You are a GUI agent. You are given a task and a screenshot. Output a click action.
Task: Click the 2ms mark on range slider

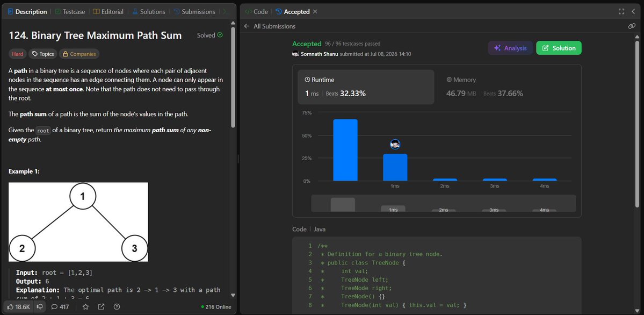tap(444, 210)
